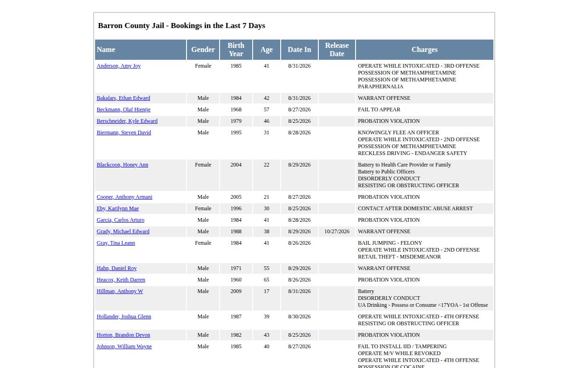588x368 pixels.
Task: View Garcia, Carlos Arturo details
Action: [120, 220]
